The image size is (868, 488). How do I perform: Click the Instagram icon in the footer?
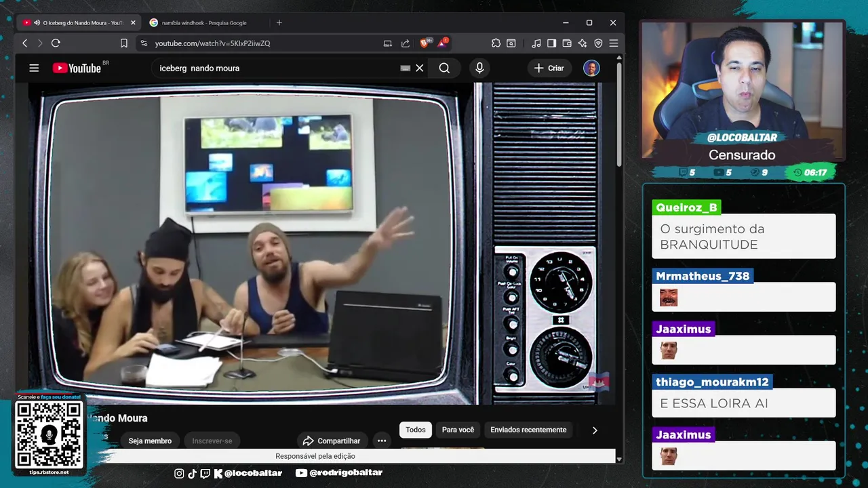click(179, 473)
